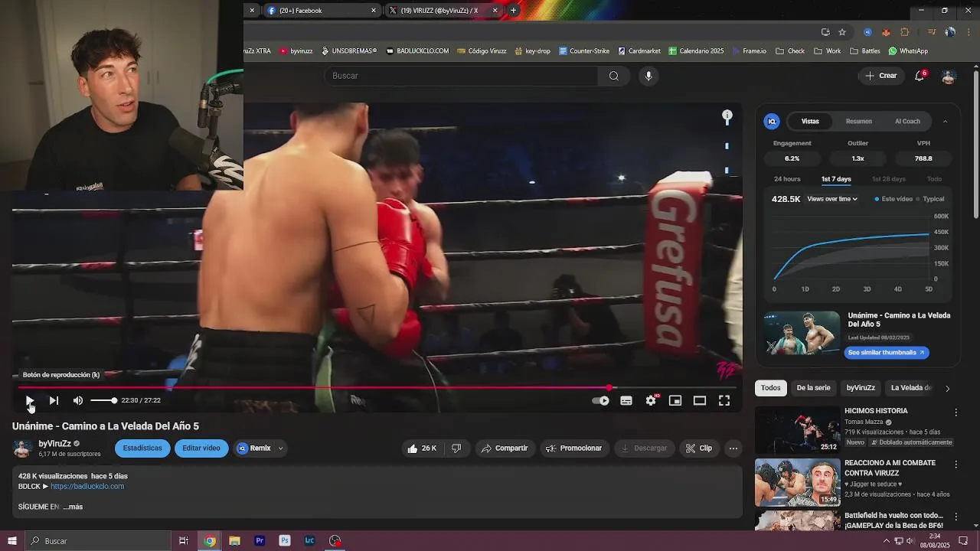Select the 1st 7 days range

coord(836,179)
